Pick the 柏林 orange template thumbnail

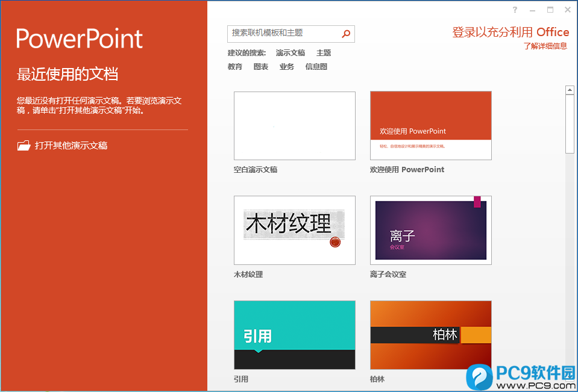(430, 335)
